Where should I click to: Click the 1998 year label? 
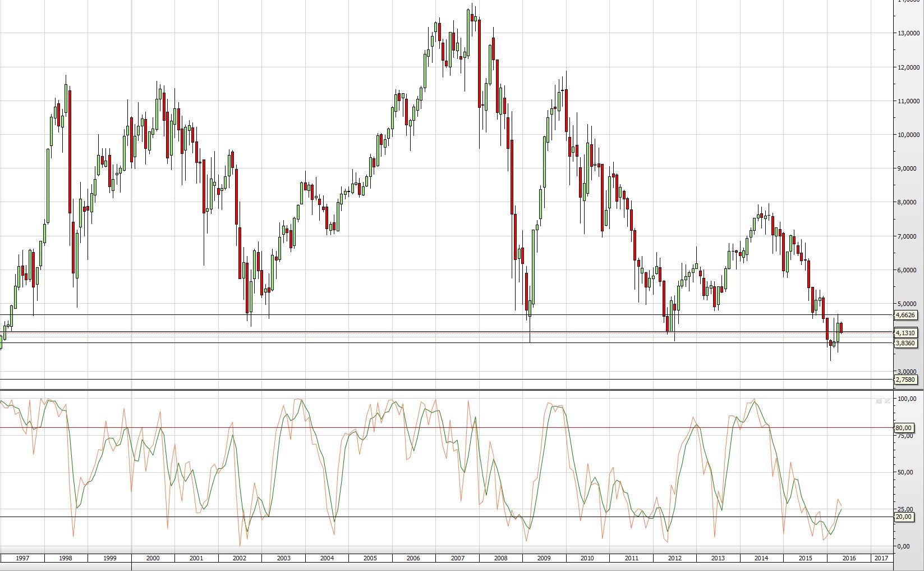tap(66, 558)
